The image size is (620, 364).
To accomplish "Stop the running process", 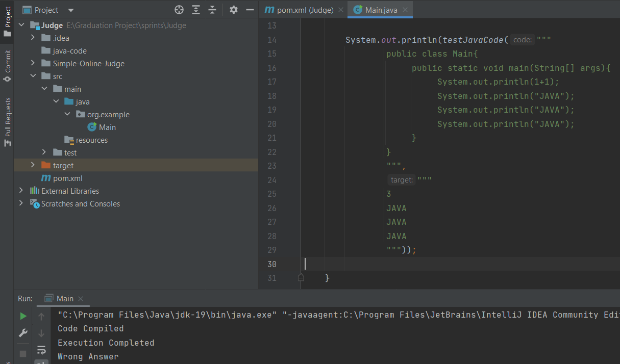I will coord(23,353).
